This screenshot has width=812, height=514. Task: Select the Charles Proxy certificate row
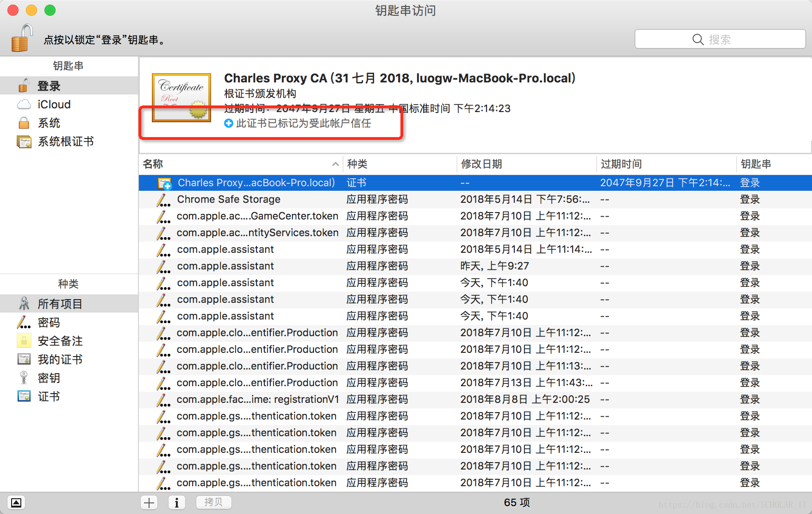pyautogui.click(x=475, y=183)
